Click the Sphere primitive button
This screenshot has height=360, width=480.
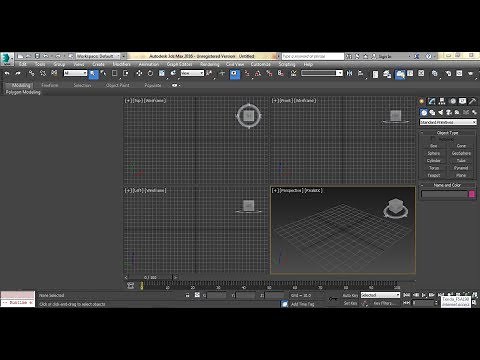pyautogui.click(x=433, y=153)
